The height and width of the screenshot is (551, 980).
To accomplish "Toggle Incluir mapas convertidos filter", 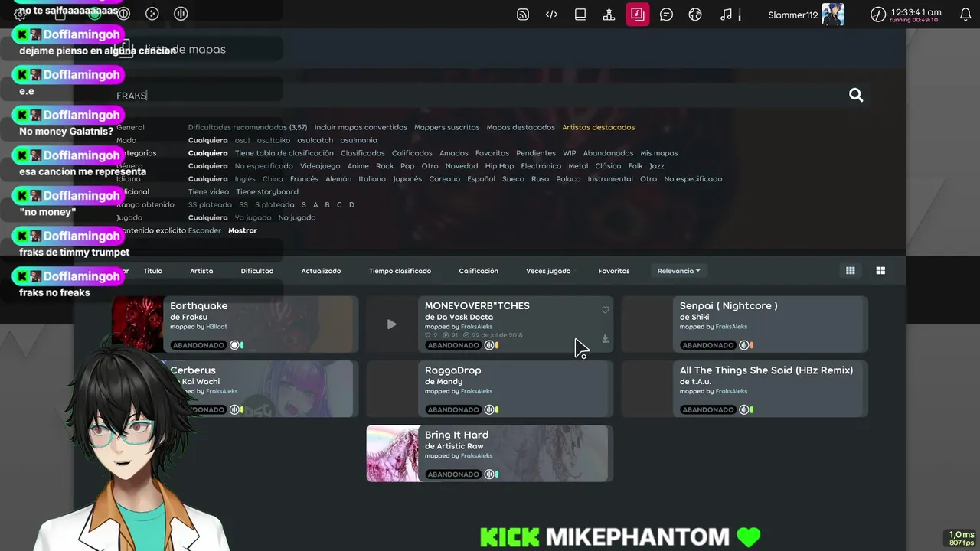I will [x=361, y=127].
